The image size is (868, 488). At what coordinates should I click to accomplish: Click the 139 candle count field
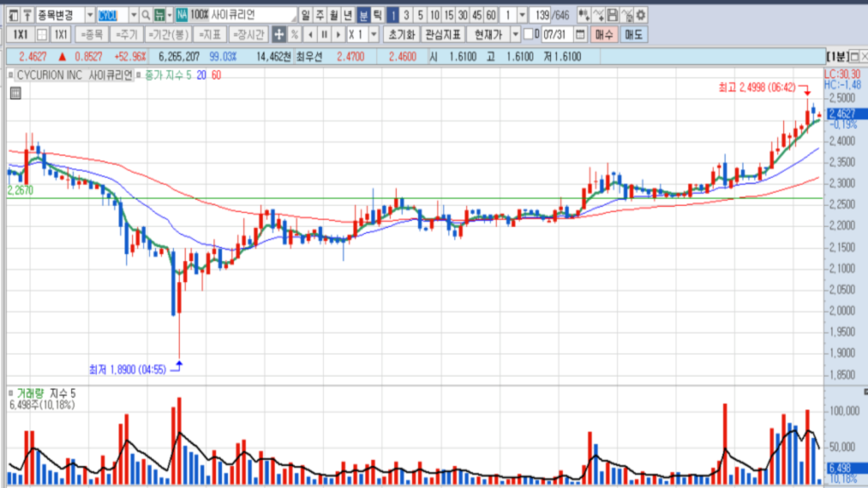pyautogui.click(x=542, y=15)
